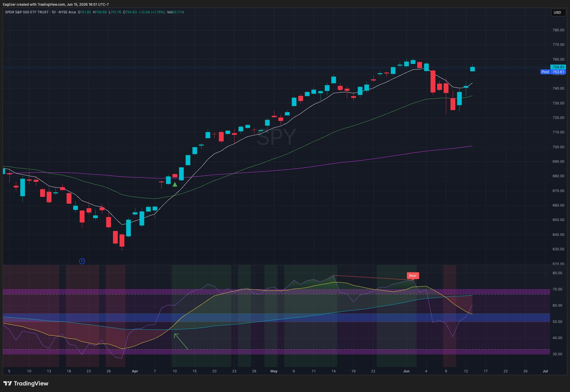Screen dimensions: 570x392
Task: Click the change +13.08 (+1.76%) readout
Action: click(x=152, y=12)
